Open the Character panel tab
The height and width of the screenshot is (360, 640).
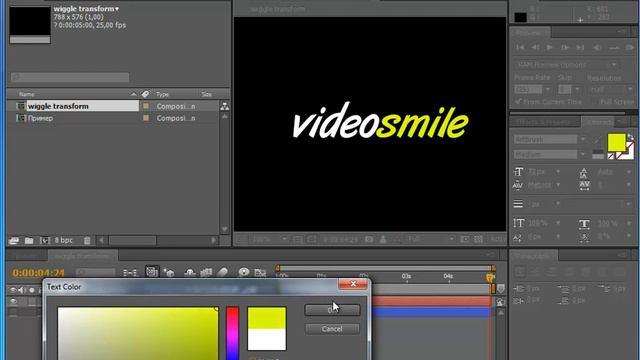click(599, 122)
